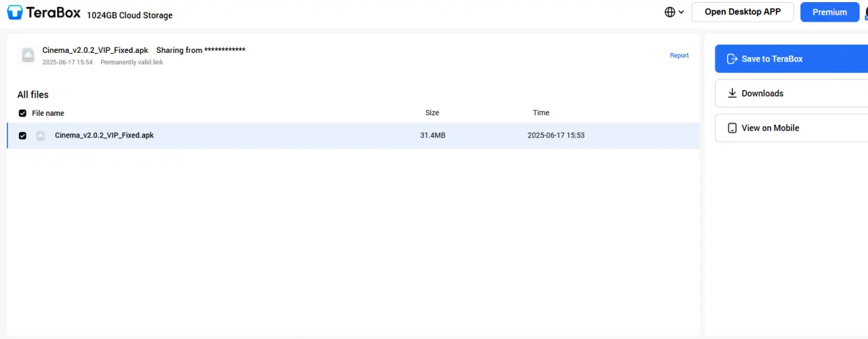This screenshot has width=868, height=339.
Task: Uncheck the Cinema_v2.0.2_VIP_Fixed.apk row checkbox
Action: 22,136
